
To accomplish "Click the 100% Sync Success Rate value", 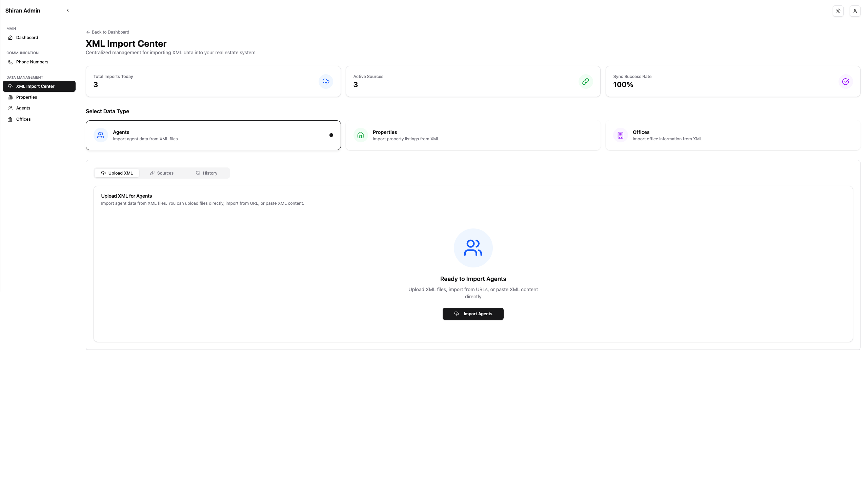I will click(x=623, y=85).
